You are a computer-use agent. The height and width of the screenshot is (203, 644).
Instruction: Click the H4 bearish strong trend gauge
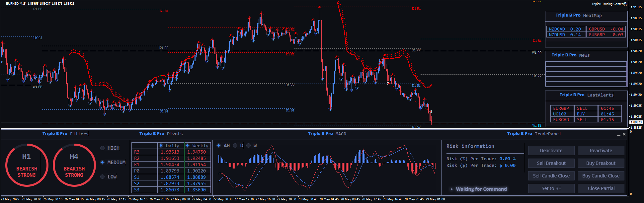74,165
